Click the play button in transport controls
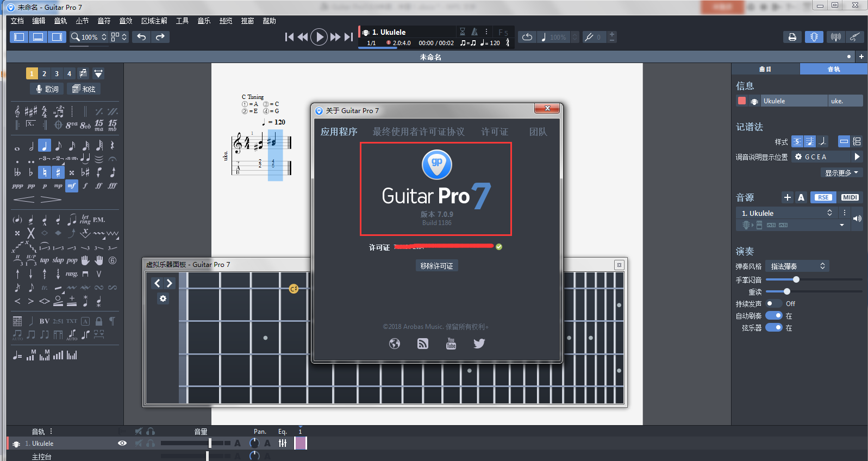The width and height of the screenshot is (868, 461). point(319,37)
